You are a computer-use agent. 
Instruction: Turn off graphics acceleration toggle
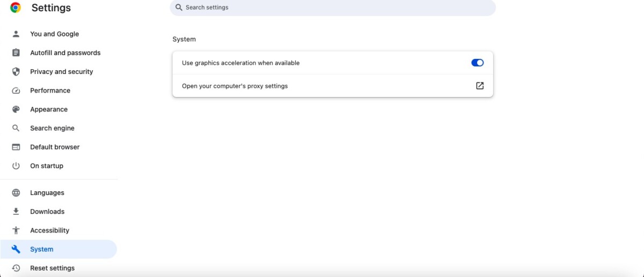point(478,63)
